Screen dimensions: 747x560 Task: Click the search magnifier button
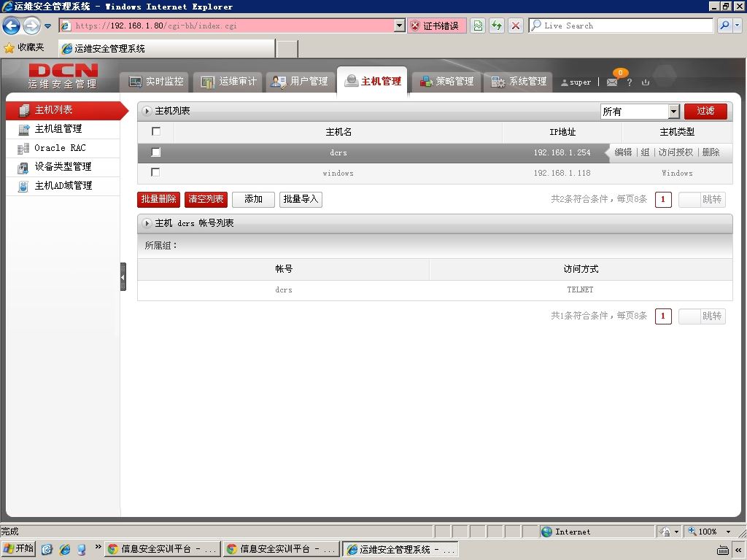pos(724,26)
